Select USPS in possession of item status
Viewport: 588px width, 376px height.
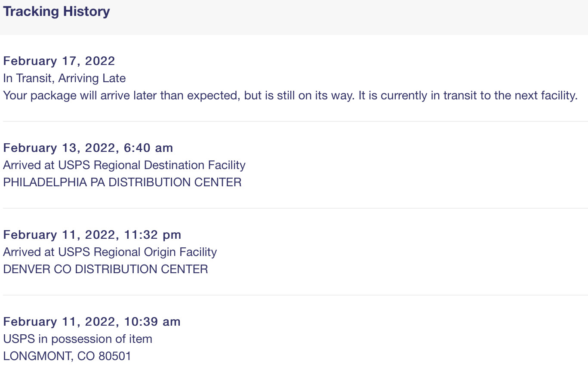(77, 339)
